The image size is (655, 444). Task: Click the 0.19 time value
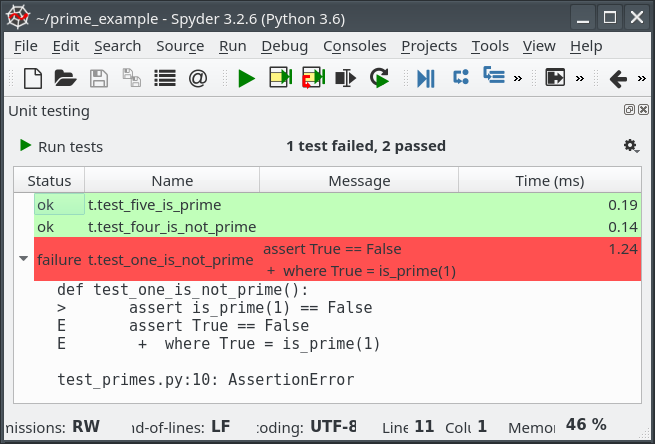pyautogui.click(x=623, y=205)
